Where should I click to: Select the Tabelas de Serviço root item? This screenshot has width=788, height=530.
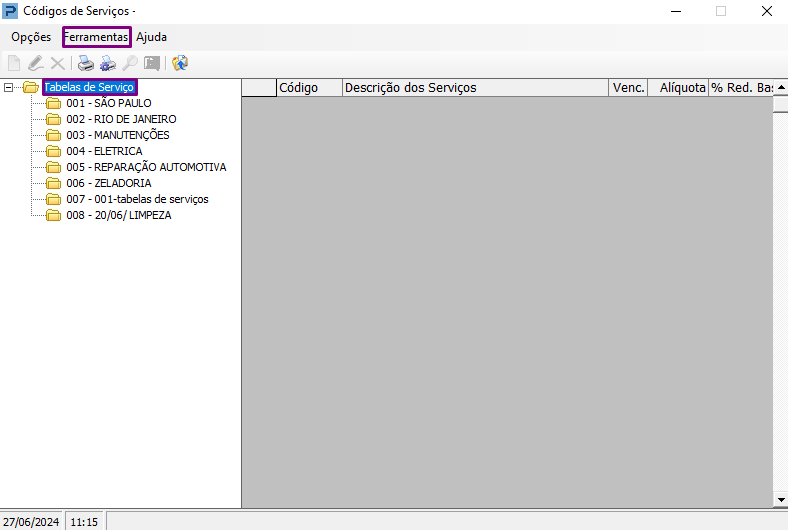[x=89, y=87]
